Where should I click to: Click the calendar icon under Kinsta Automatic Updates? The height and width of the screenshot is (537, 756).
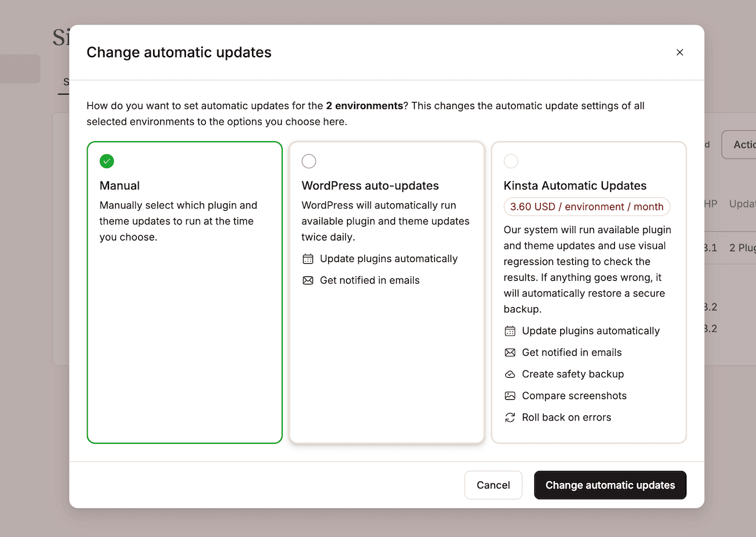[510, 331]
